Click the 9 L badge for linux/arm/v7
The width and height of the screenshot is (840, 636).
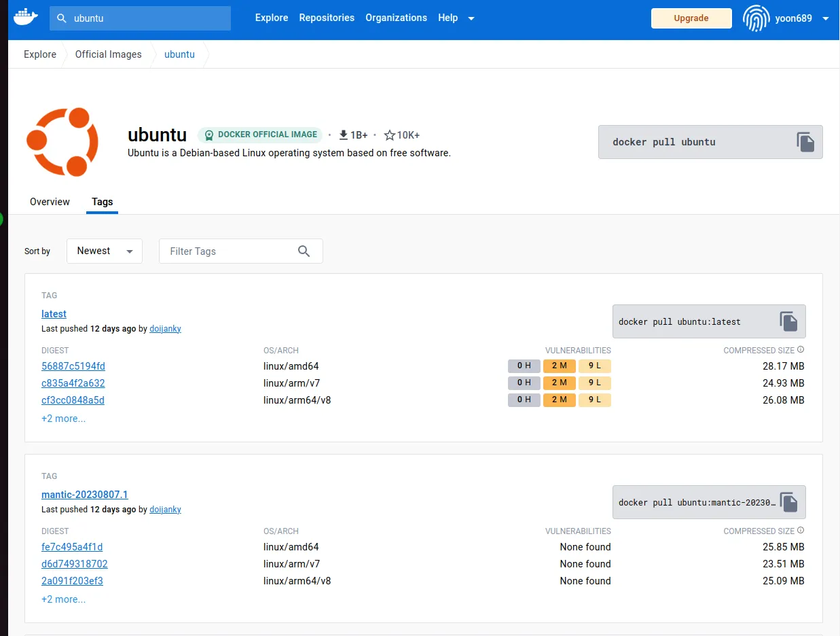595,383
